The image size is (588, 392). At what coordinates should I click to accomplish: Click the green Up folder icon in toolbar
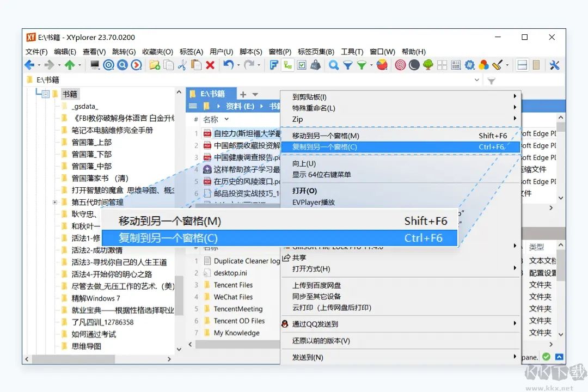click(x=70, y=65)
